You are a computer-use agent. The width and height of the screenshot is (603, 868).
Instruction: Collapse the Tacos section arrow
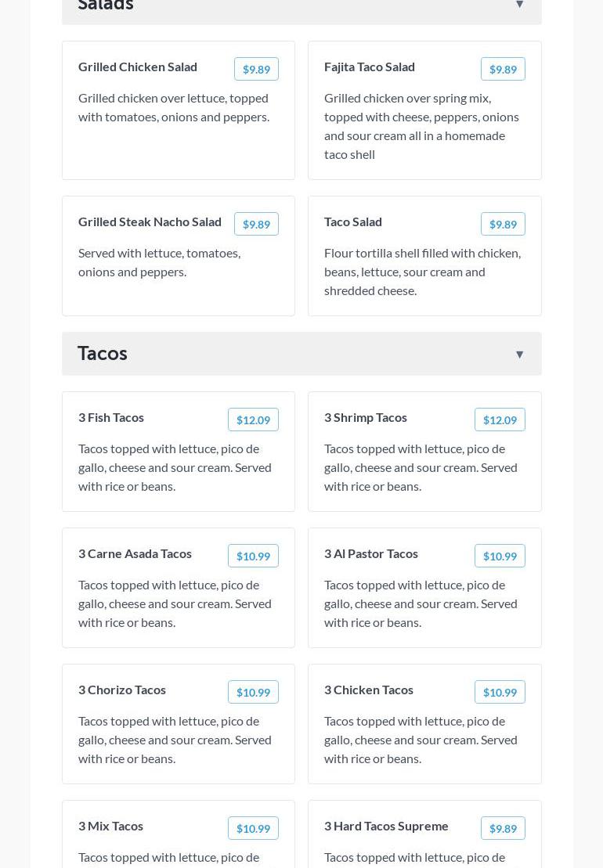click(x=519, y=355)
